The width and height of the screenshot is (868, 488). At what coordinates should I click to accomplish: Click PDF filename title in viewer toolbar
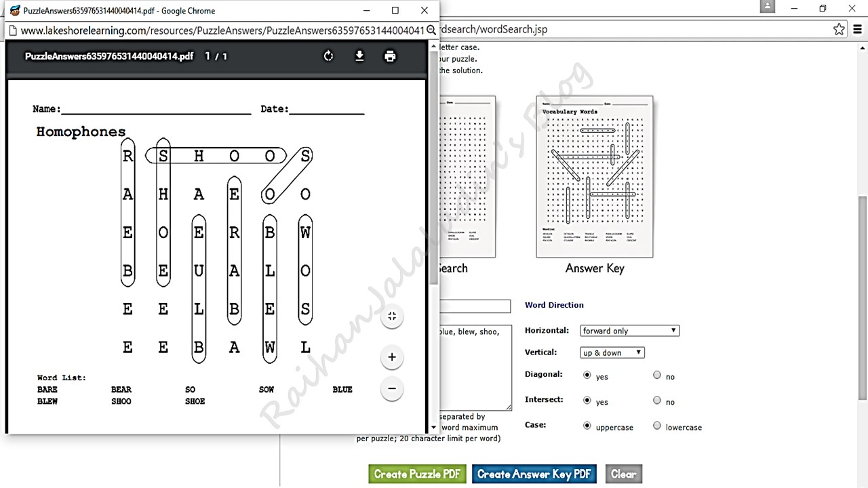tap(109, 56)
